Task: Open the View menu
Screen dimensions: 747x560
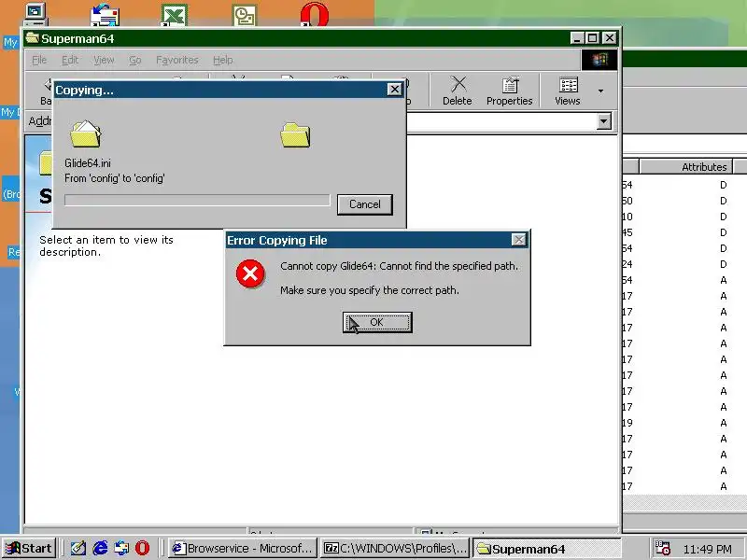Action: click(x=104, y=60)
